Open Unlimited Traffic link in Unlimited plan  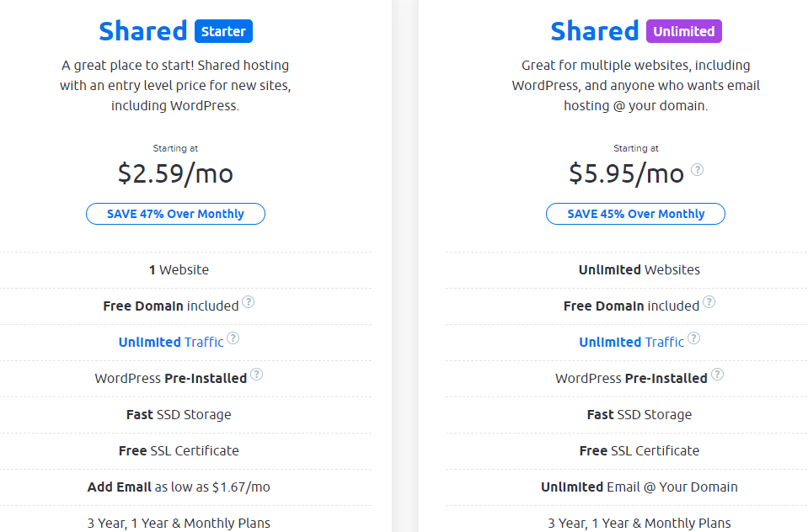[631, 342]
